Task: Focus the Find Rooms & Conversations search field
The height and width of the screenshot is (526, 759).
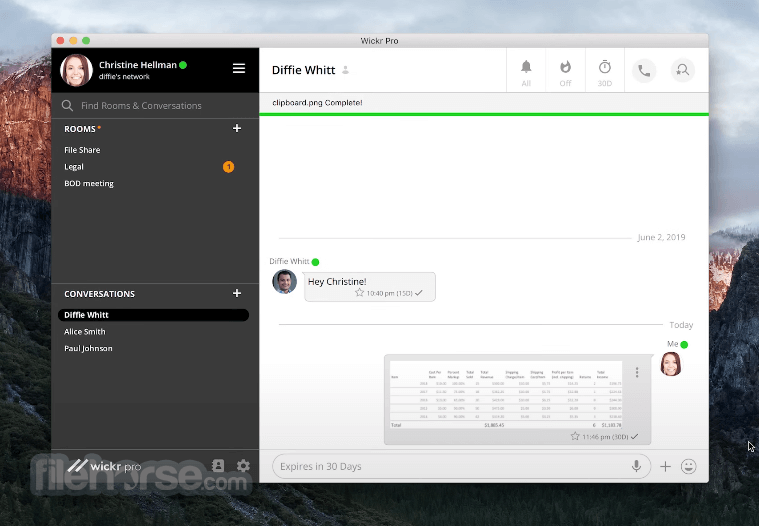Action: point(155,105)
